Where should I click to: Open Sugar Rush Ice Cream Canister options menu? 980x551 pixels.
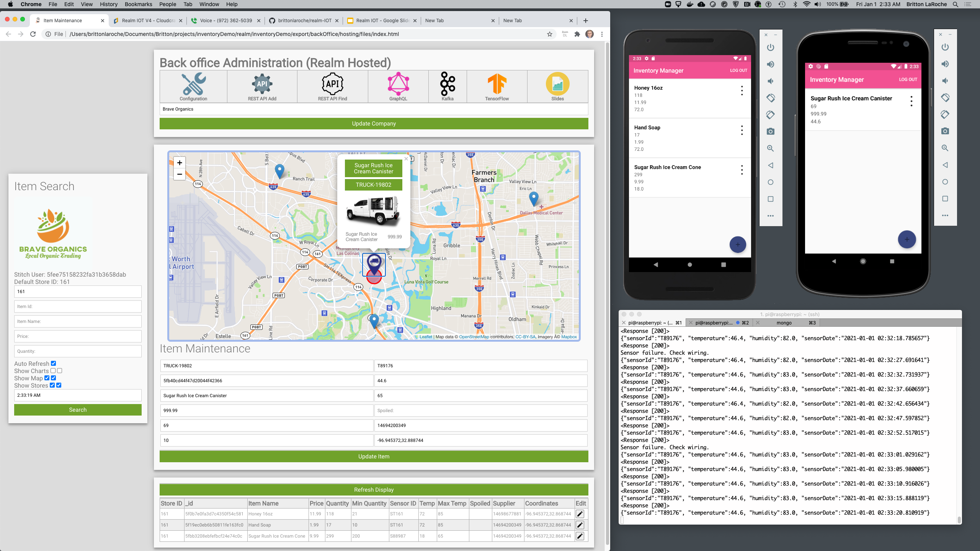(x=911, y=101)
